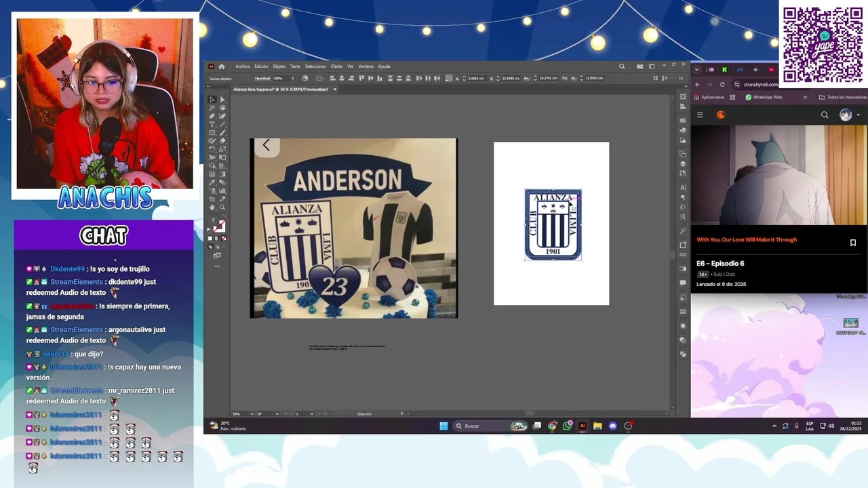Swap fill and stroke colors

pyautogui.click(x=224, y=216)
